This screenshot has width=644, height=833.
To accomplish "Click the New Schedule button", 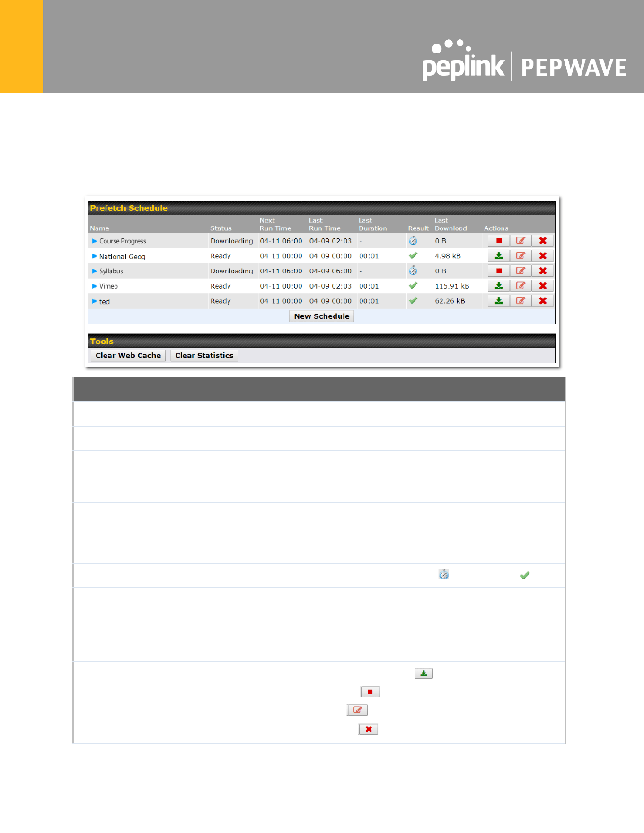I will 322,316.
